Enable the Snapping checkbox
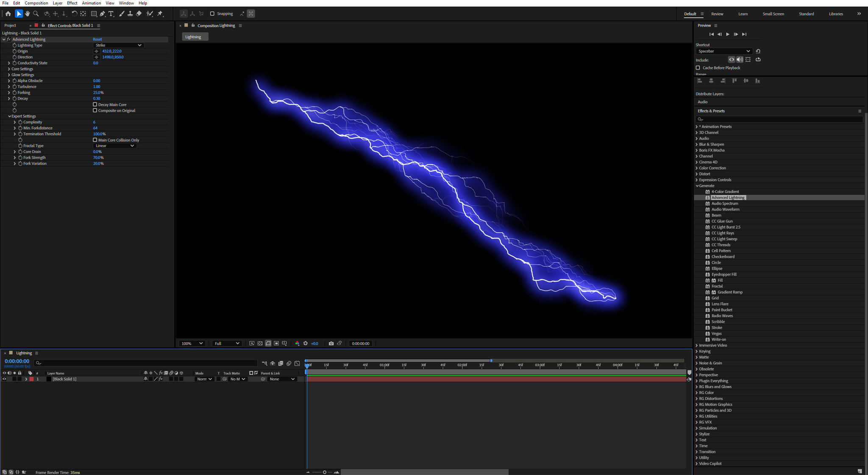The width and height of the screenshot is (868, 475). 212,14
